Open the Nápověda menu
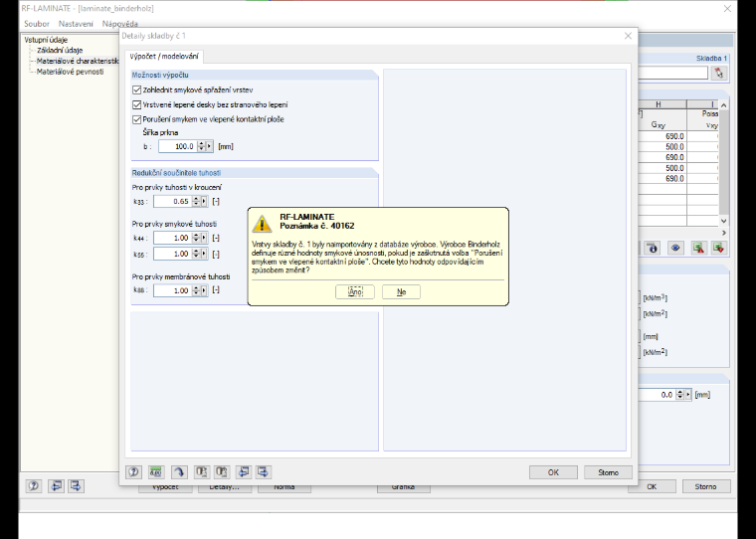 tap(120, 24)
